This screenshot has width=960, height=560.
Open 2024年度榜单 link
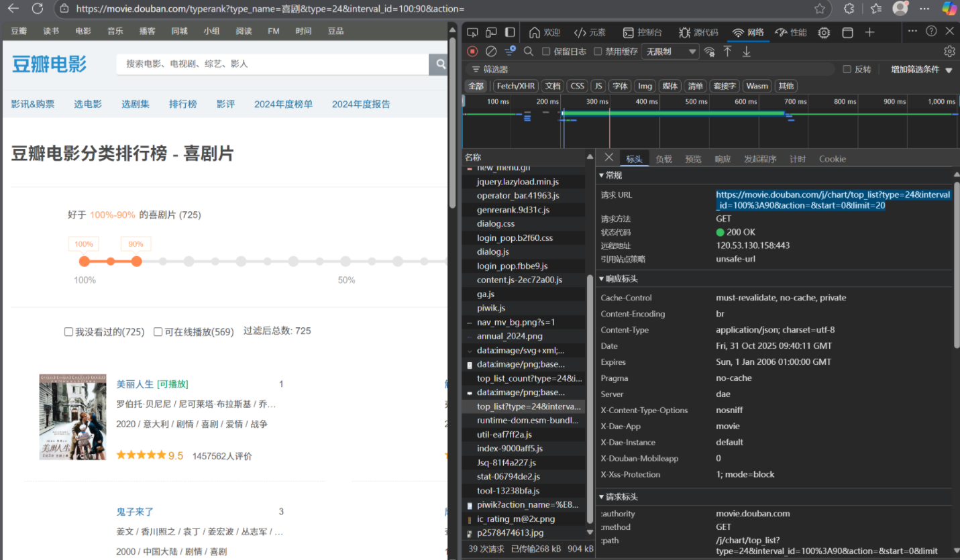[283, 104]
